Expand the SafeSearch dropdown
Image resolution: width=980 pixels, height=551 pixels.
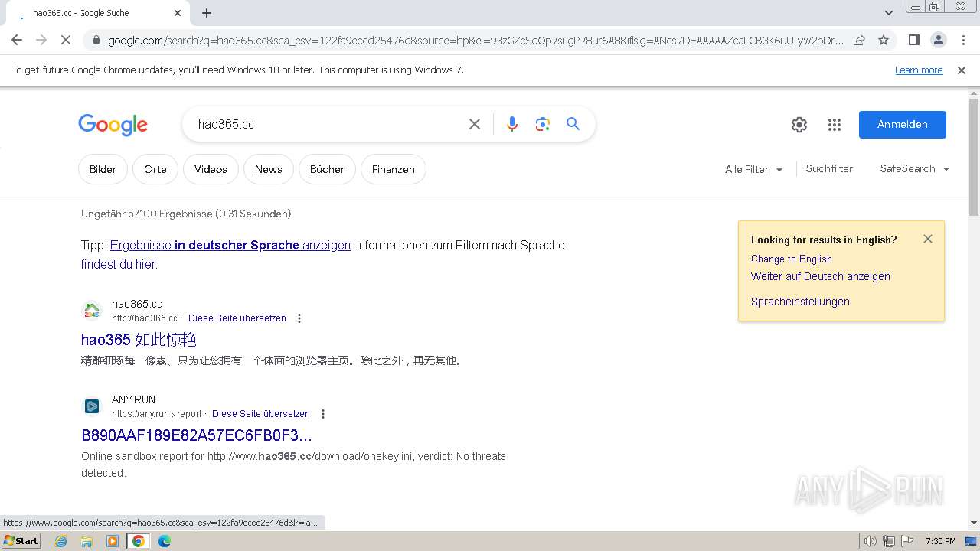(914, 169)
